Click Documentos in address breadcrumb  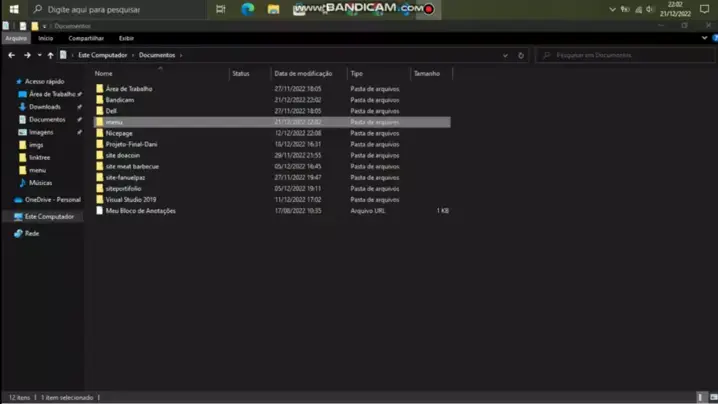coord(157,55)
